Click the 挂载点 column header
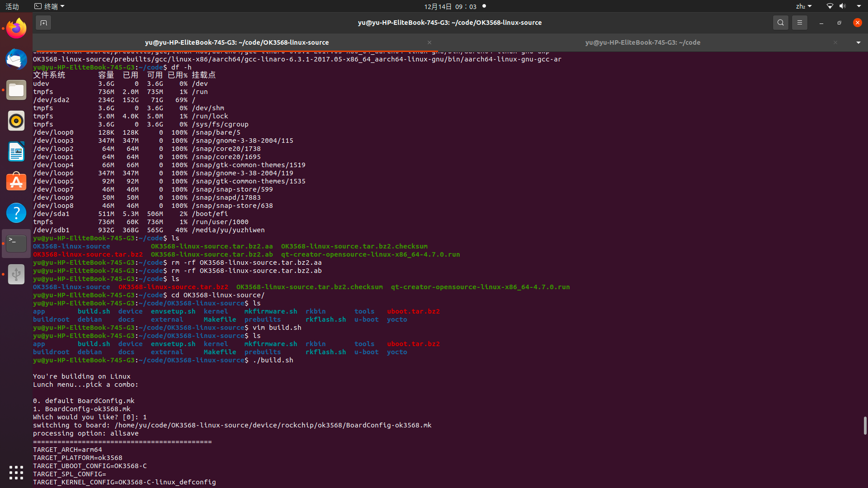The height and width of the screenshot is (488, 868). tap(203, 75)
